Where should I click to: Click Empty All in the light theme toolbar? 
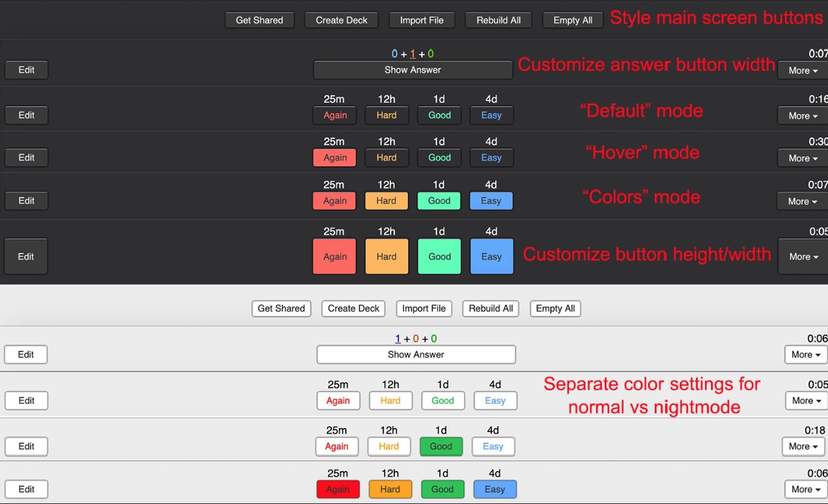click(x=555, y=308)
